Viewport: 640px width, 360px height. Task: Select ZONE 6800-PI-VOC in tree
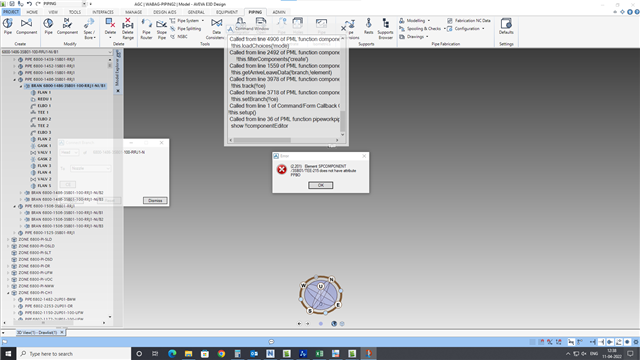point(36,280)
